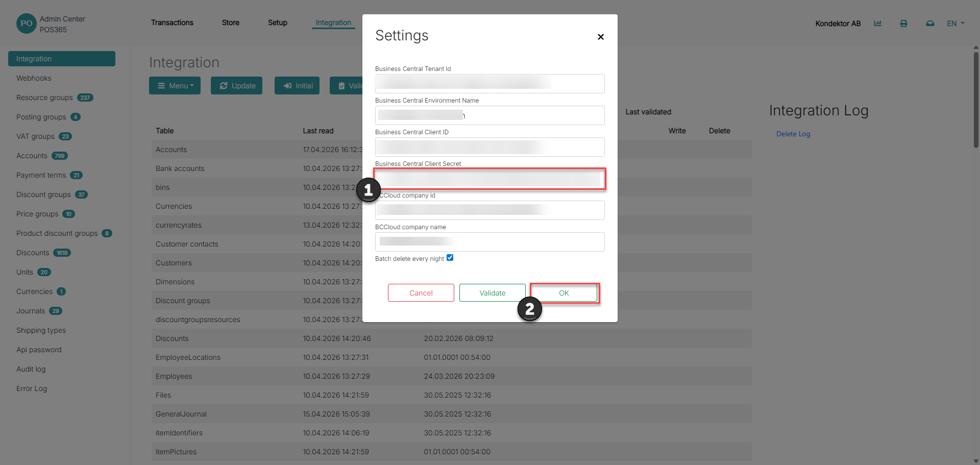Close the Settings dialog with X
This screenshot has height=465, width=980.
click(x=601, y=37)
